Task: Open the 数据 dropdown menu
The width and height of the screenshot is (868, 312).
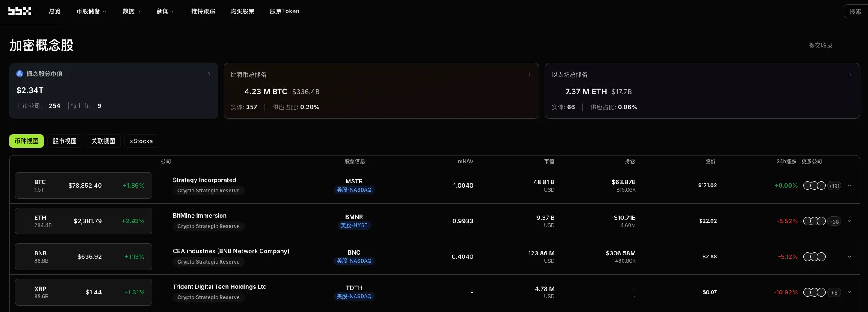Action: (131, 11)
